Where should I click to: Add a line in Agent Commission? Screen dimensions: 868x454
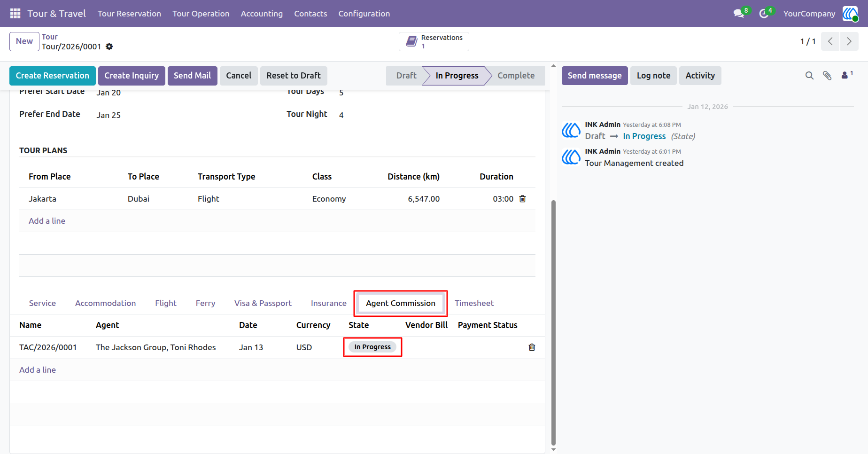tap(38, 370)
